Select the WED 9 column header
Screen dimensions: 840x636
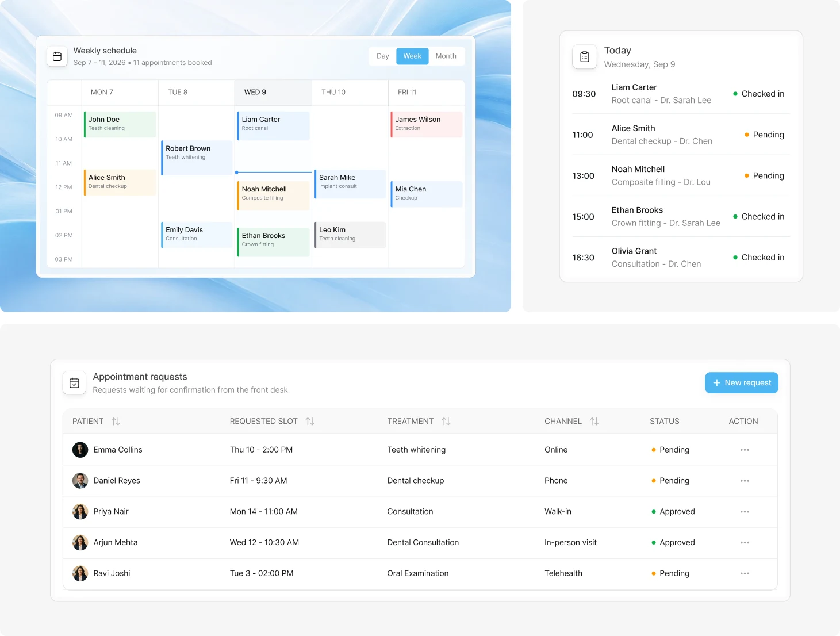pyautogui.click(x=273, y=92)
